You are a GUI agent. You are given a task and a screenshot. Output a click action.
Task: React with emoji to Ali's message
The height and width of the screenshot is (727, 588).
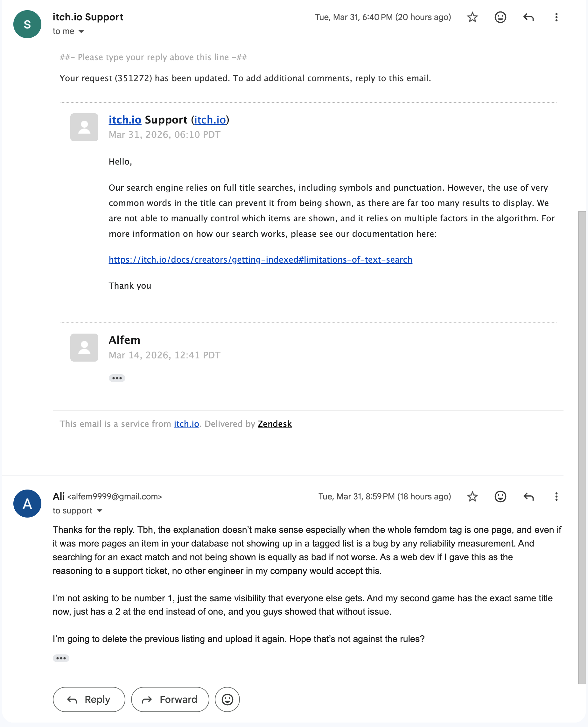[x=500, y=497]
